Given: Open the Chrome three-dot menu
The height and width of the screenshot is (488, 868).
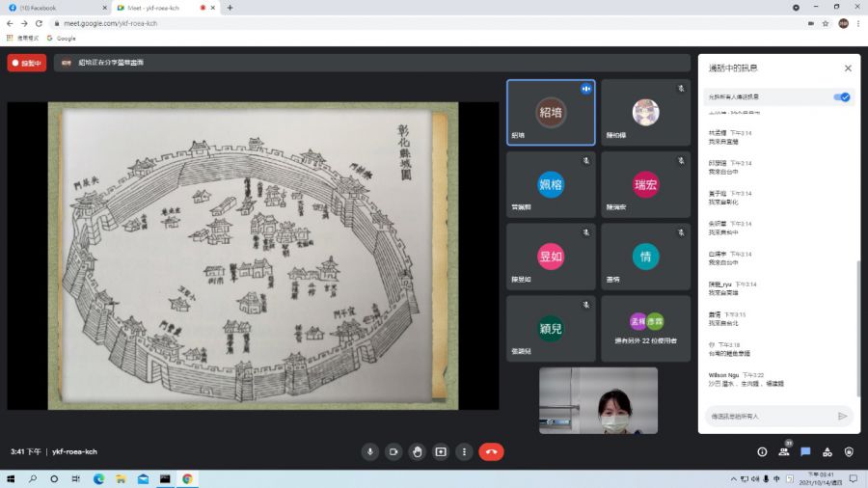Looking at the screenshot, I should (x=858, y=23).
